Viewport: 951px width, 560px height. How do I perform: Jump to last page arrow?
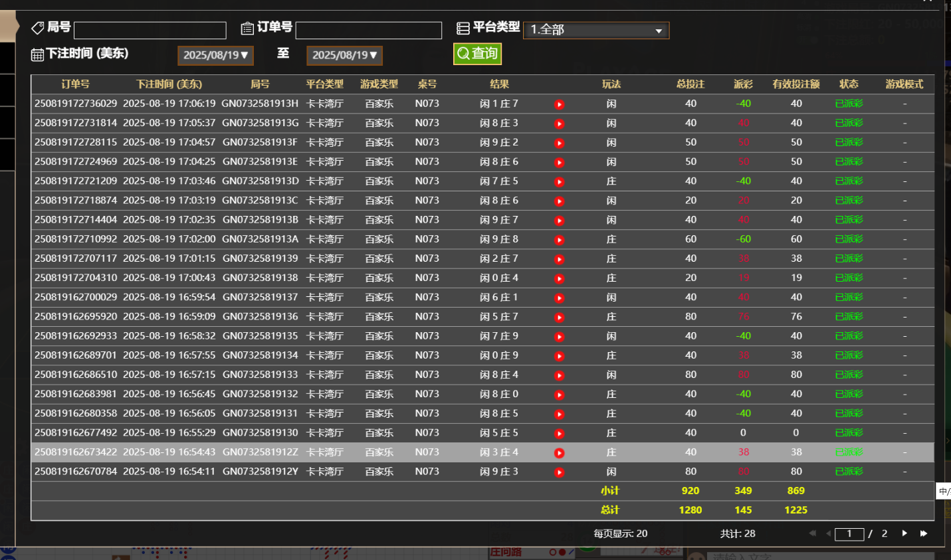(x=924, y=533)
